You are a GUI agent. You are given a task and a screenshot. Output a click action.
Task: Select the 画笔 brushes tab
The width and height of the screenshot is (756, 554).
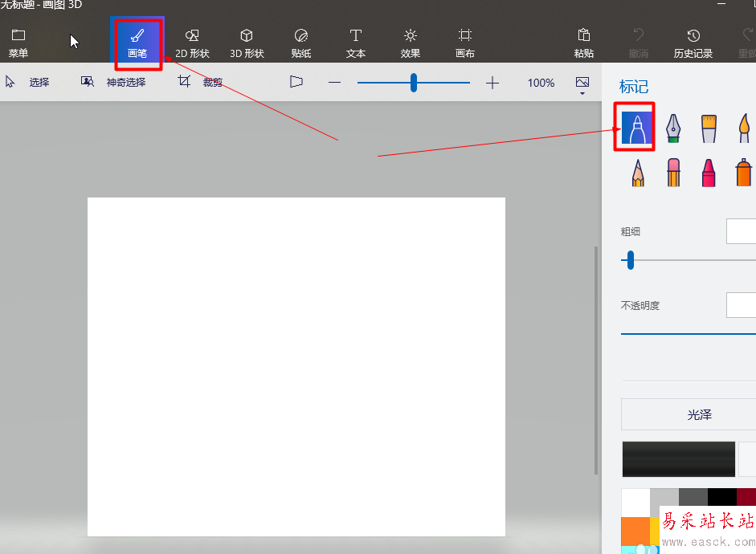click(137, 43)
